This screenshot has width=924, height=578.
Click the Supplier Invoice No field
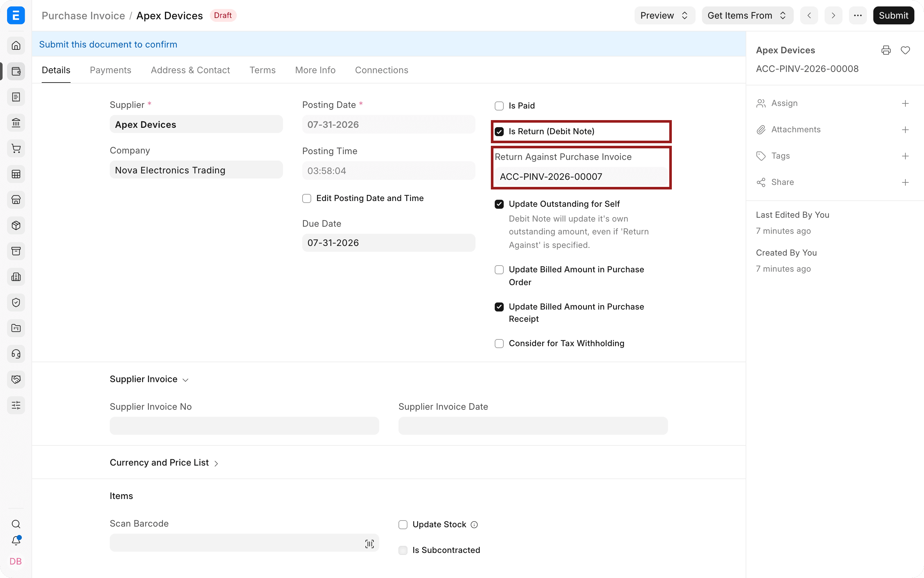pyautogui.click(x=244, y=426)
